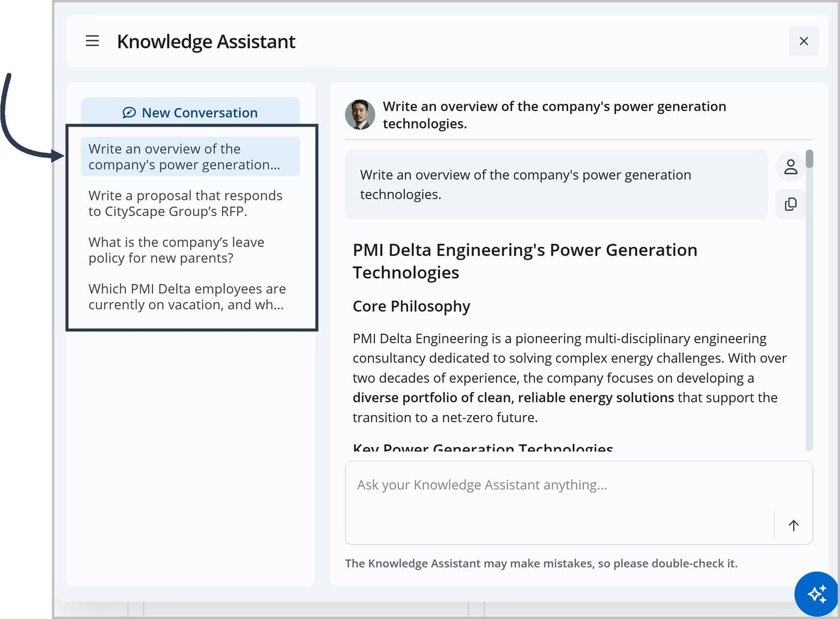The height and width of the screenshot is (619, 840).
Task: Open the power generation overview conversation
Action: [190, 157]
